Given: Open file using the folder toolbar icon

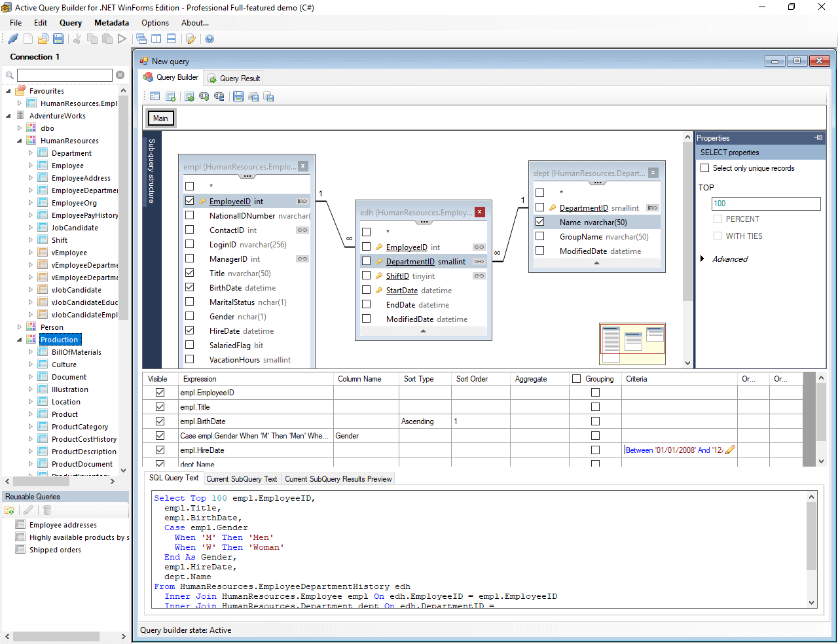Looking at the screenshot, I should pyautogui.click(x=43, y=39).
